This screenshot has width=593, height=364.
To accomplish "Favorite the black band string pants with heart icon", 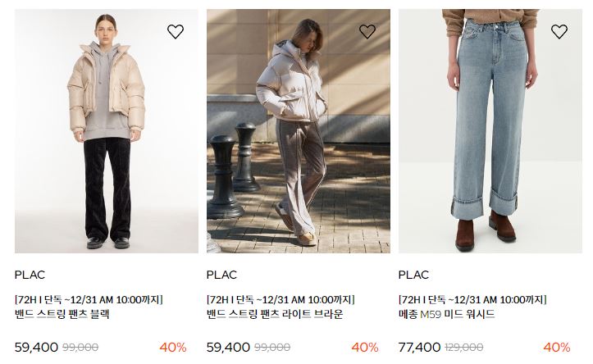I will coord(176,31).
